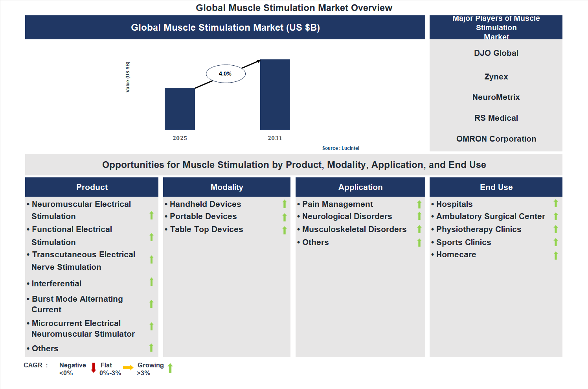The height and width of the screenshot is (389, 588).
Task: Switch to the Application section
Action: (x=360, y=187)
